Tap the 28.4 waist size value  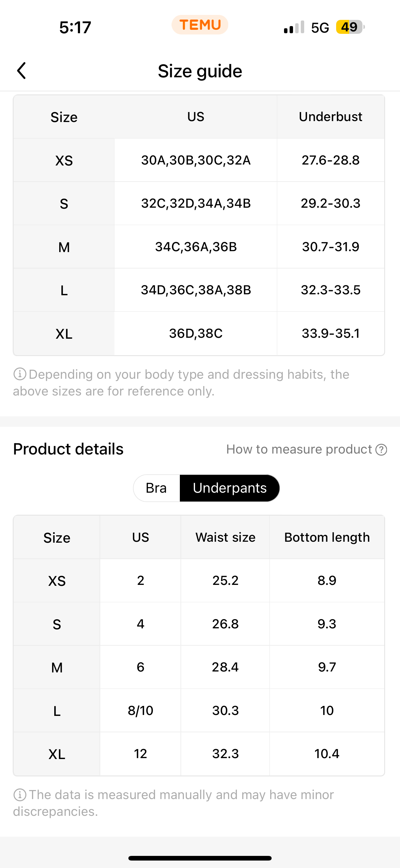coord(225,667)
